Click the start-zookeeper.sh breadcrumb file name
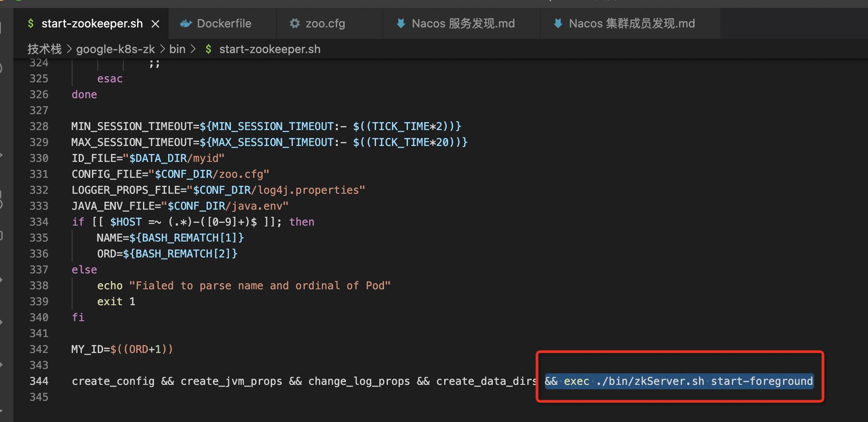 tap(269, 49)
